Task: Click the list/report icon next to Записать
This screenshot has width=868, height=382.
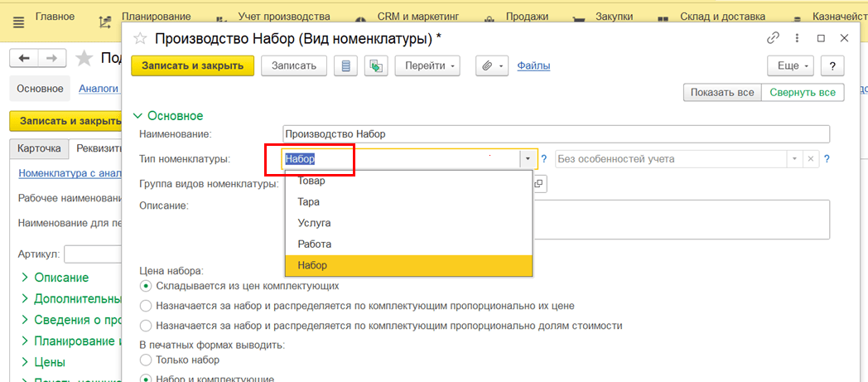Action: [x=345, y=66]
